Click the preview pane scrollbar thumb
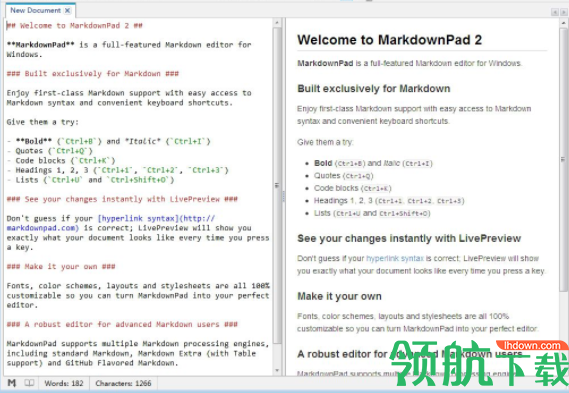 pyautogui.click(x=564, y=160)
